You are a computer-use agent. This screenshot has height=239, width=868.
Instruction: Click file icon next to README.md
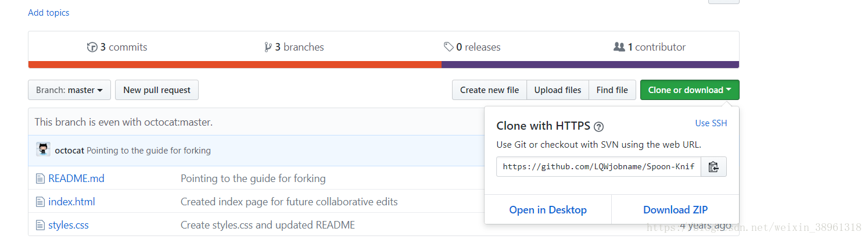40,179
